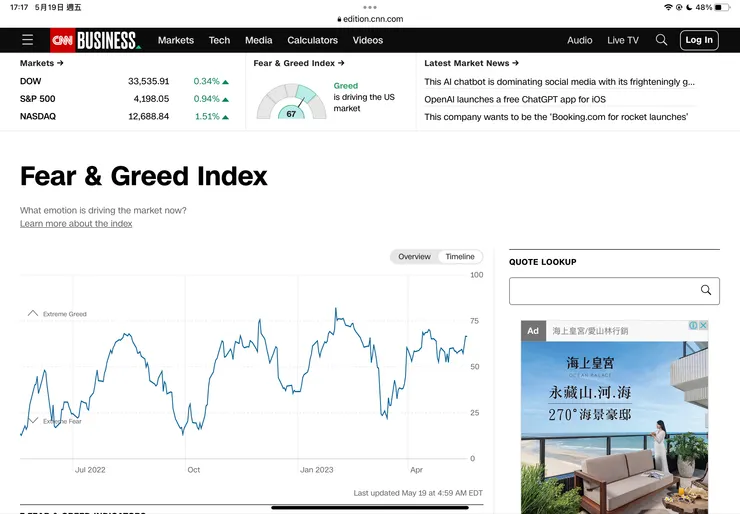Open the Media nav item
The width and height of the screenshot is (740, 514).
coord(259,40)
